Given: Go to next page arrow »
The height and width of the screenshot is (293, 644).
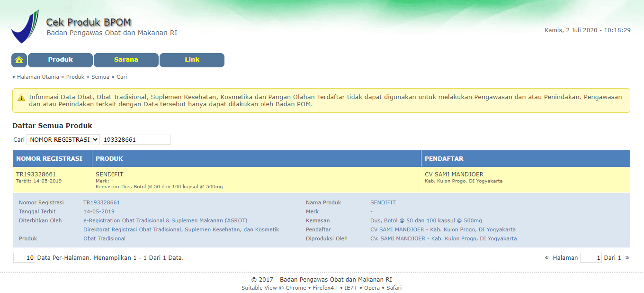Looking at the screenshot, I should click(627, 258).
